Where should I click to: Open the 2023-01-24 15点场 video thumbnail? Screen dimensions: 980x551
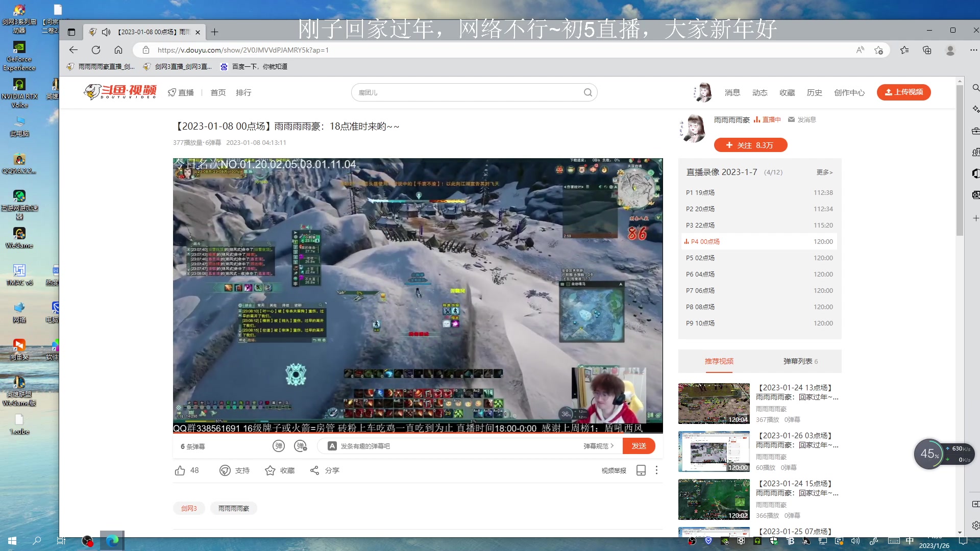[714, 499]
